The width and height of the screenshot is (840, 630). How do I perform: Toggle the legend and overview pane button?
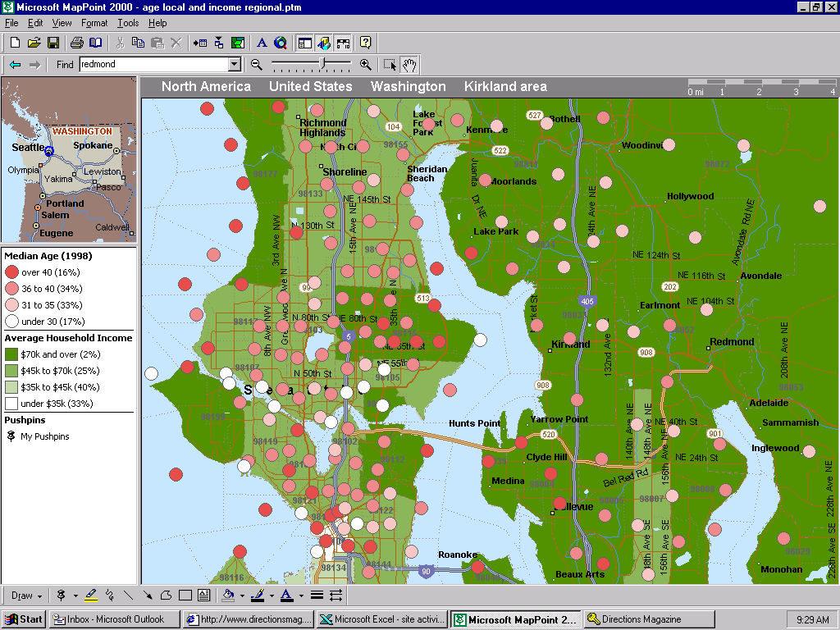(x=304, y=43)
